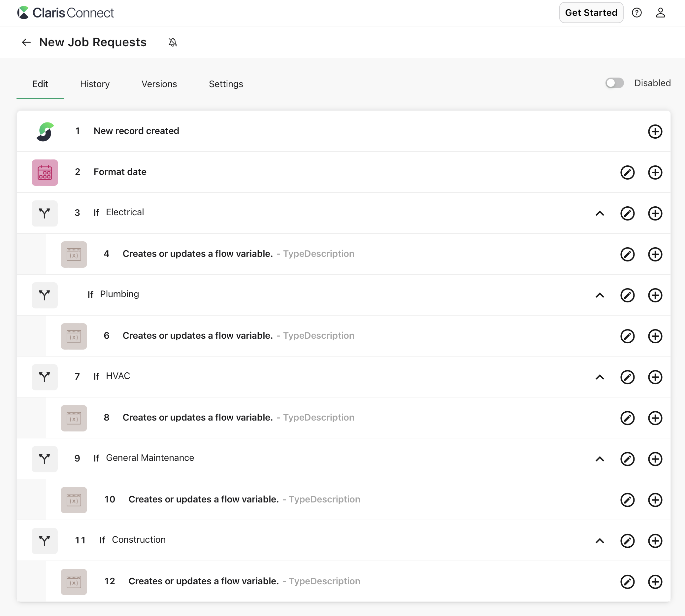Click the flow variable icon on step 12
This screenshot has width=685, height=616.
pos(74,581)
